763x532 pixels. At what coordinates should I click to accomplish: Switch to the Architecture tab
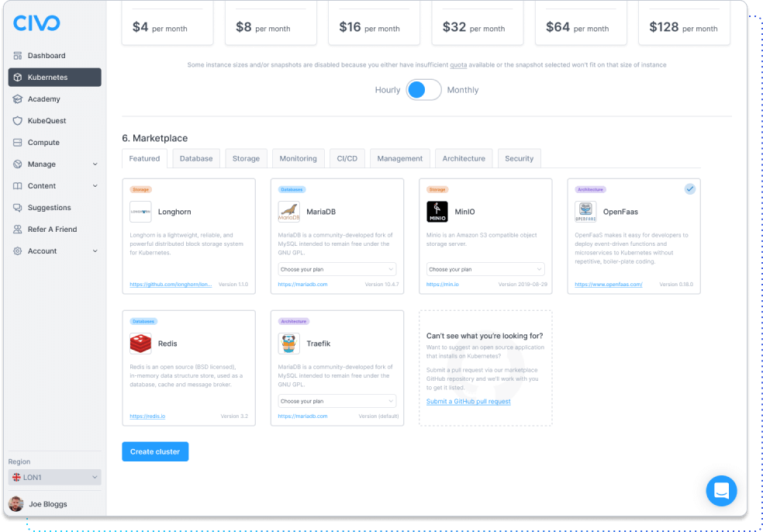(464, 159)
